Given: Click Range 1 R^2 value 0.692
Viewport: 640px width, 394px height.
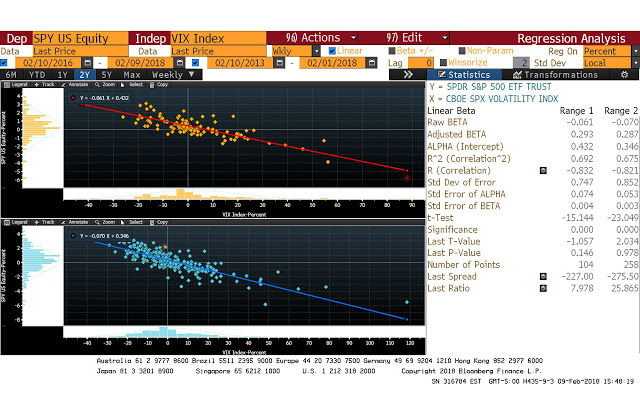Looking at the screenshot, I should click(582, 158).
